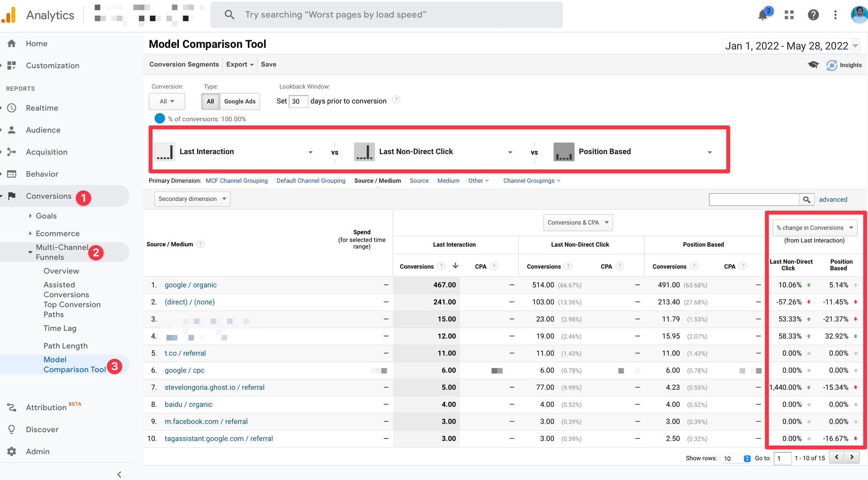Open the Help question mark icon

tap(813, 15)
